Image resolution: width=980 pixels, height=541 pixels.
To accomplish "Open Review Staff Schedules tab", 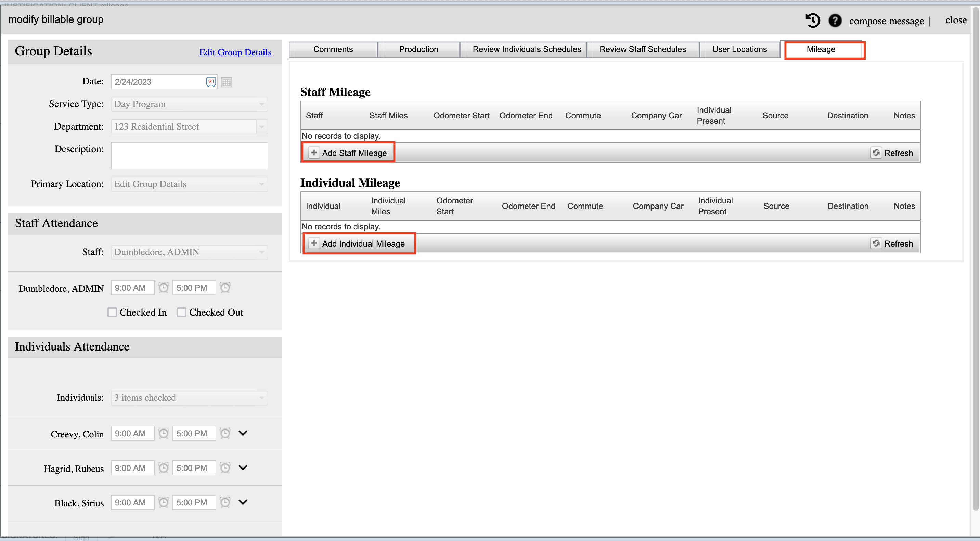I will pyautogui.click(x=643, y=50).
